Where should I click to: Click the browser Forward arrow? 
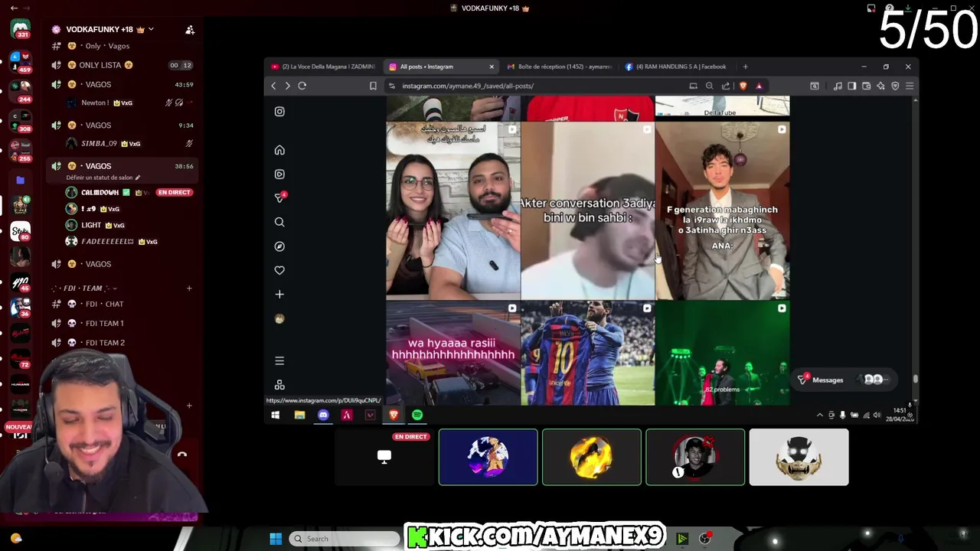tap(288, 86)
